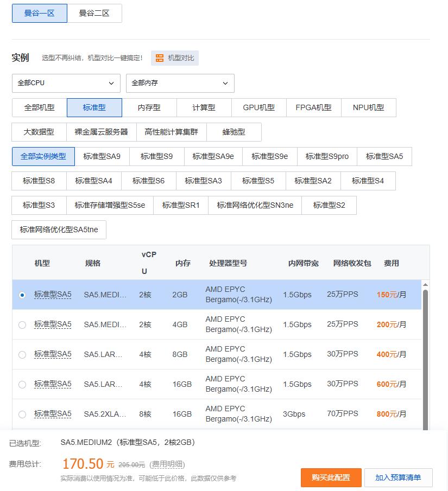The image size is (448, 491).
Task: Click 标准型SA5 link in 2核 2GB row
Action: pyautogui.click(x=53, y=295)
